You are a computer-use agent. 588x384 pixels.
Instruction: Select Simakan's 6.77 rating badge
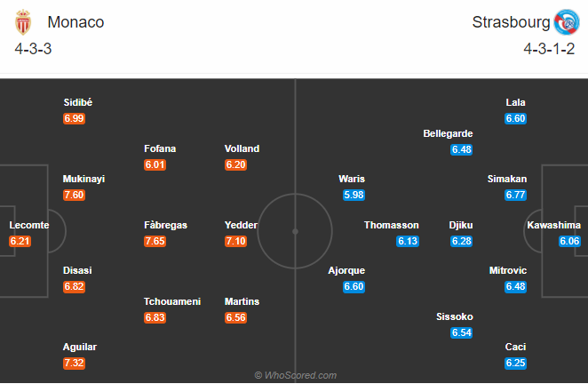[516, 195]
